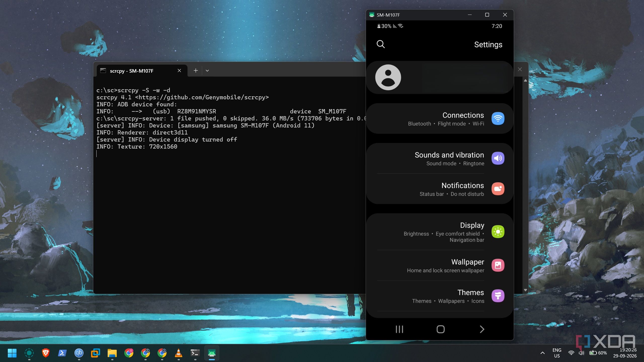Maximize the SM-M107F scrcpy window
644x362 pixels.
click(487, 15)
